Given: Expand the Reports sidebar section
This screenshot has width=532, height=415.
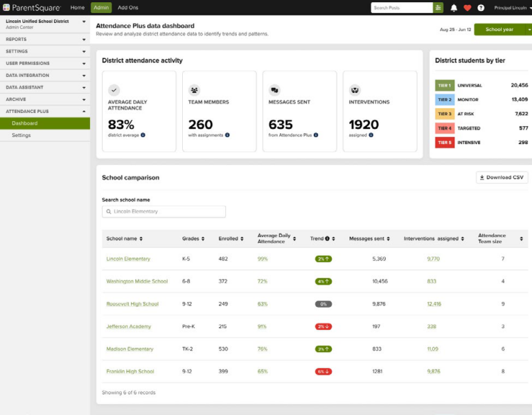Looking at the screenshot, I should 45,39.
